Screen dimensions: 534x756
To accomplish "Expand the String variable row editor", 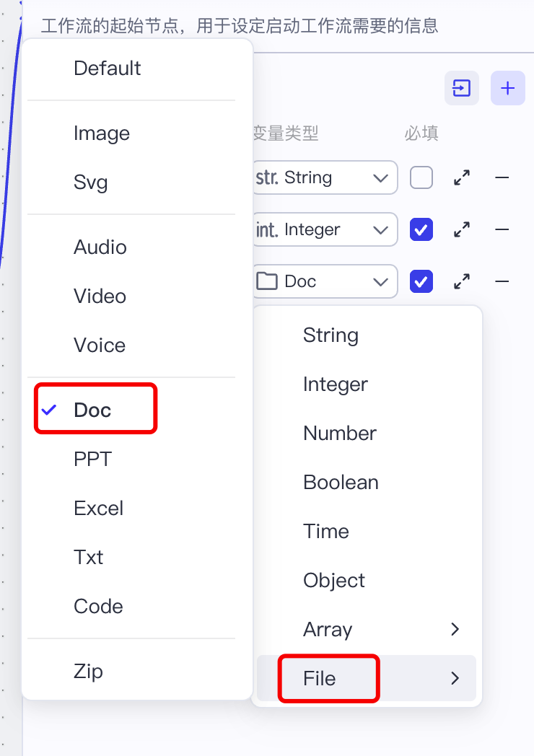I will click(462, 178).
